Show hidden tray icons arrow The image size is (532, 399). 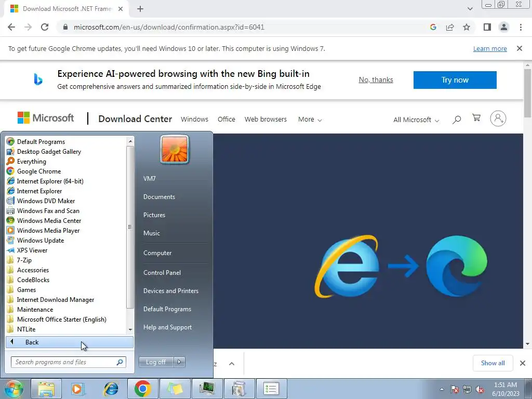442,390
